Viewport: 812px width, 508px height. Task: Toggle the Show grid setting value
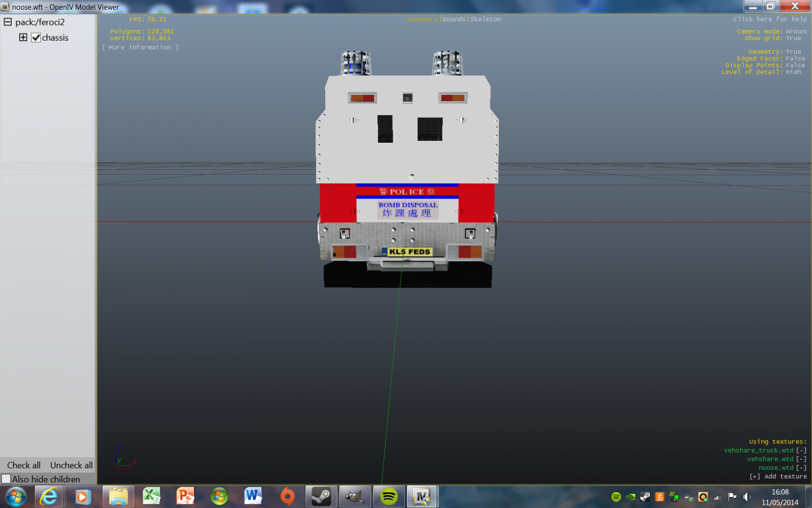(x=793, y=38)
